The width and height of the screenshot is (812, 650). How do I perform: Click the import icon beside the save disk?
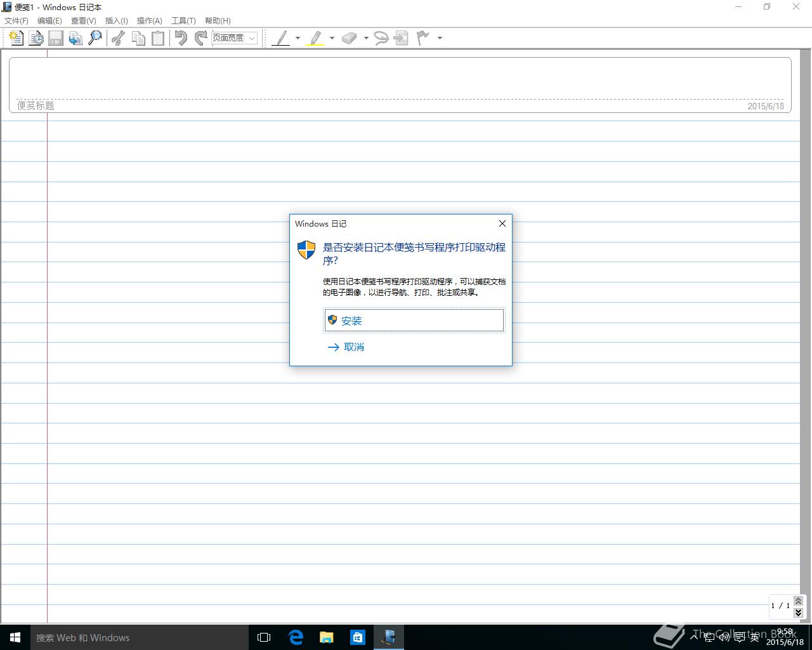click(75, 38)
